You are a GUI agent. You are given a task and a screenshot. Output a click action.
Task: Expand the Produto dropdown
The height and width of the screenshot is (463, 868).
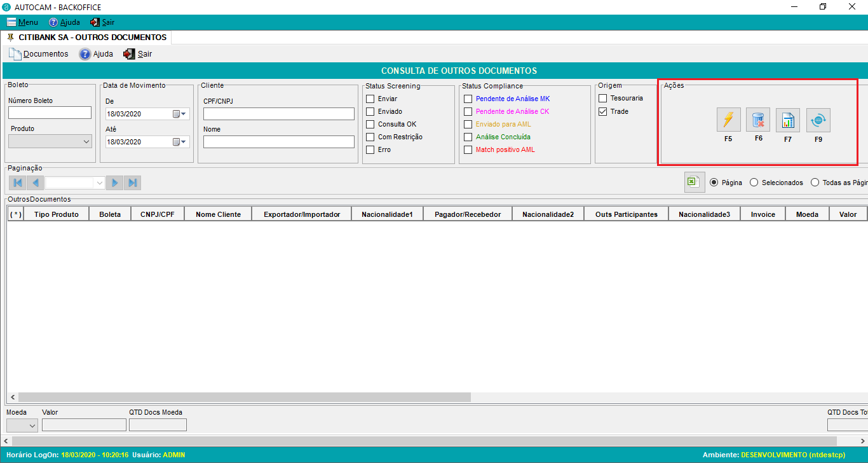[x=87, y=142]
